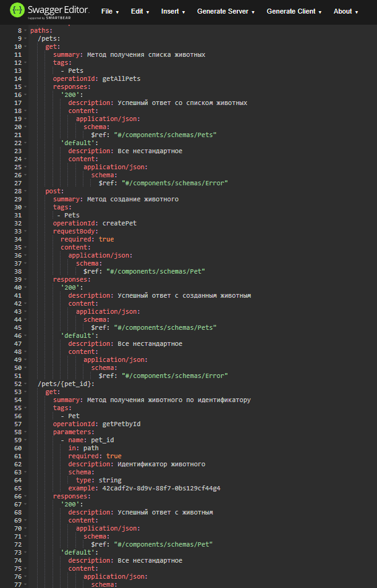Collapse requestBody section on line 33

(25, 232)
